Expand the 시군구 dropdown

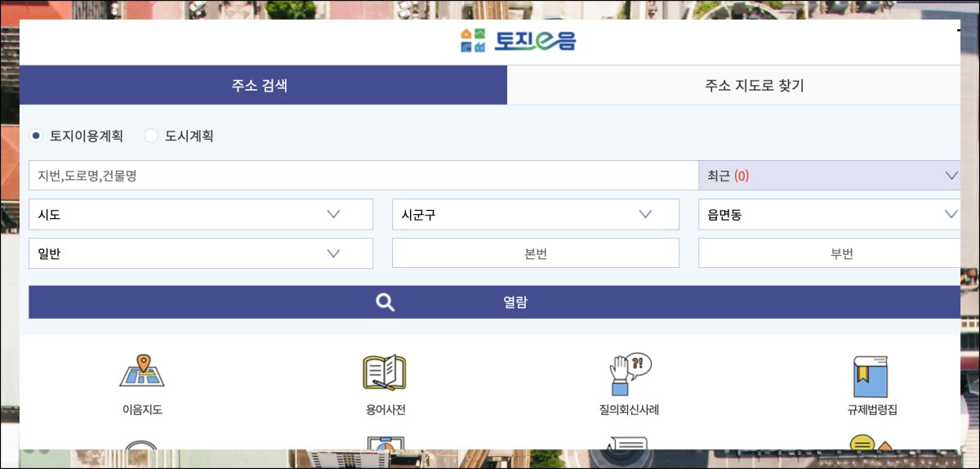coord(536,214)
